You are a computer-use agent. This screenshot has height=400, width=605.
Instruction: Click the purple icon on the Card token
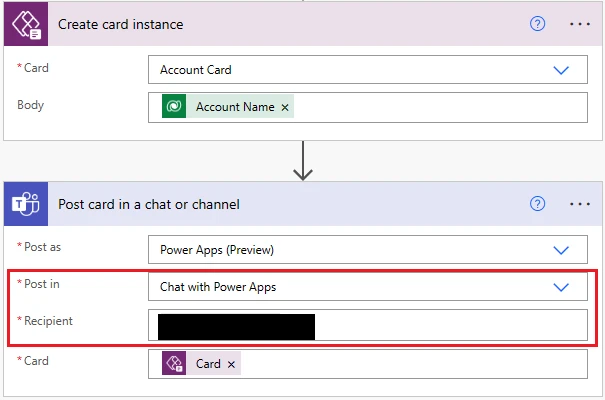174,364
